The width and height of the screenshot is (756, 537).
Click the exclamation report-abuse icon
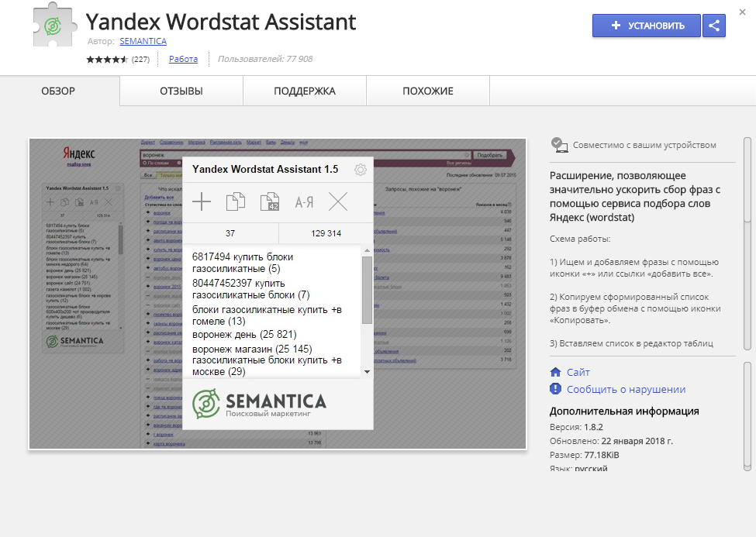click(555, 388)
